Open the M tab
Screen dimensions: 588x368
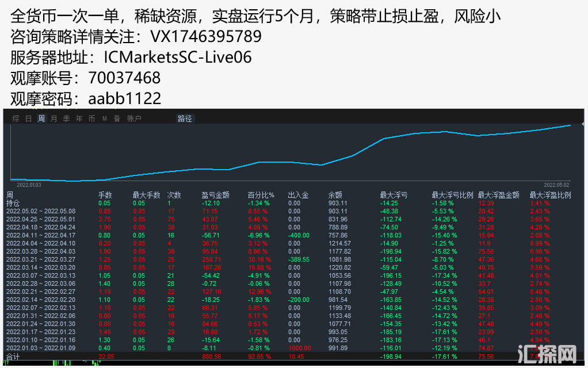pyautogui.click(x=105, y=118)
